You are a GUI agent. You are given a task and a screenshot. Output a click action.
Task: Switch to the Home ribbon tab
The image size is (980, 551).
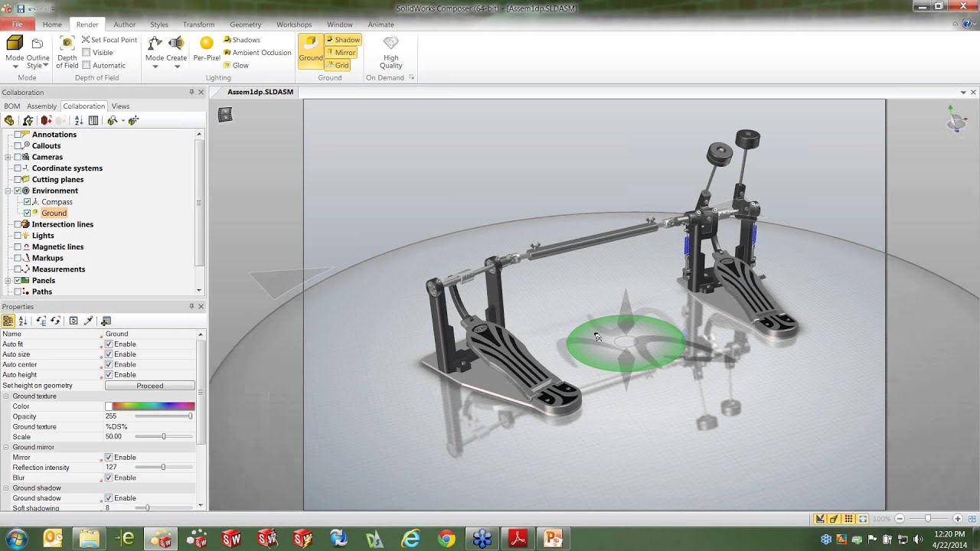tap(52, 24)
